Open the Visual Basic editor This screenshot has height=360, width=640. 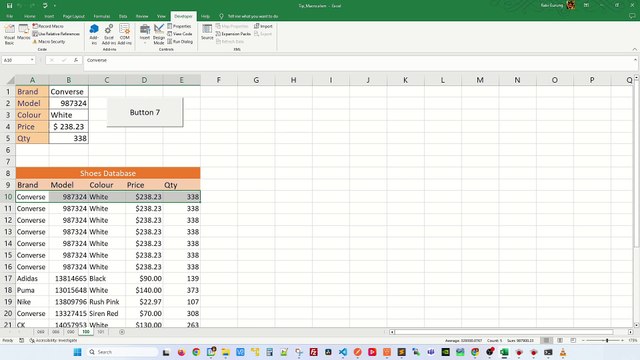point(9,34)
